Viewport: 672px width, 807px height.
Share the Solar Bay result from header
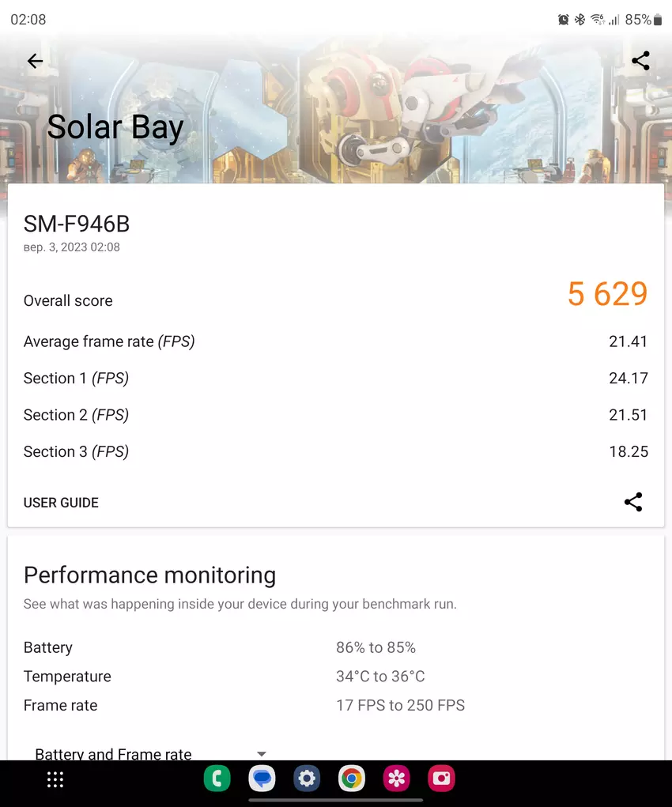click(640, 61)
